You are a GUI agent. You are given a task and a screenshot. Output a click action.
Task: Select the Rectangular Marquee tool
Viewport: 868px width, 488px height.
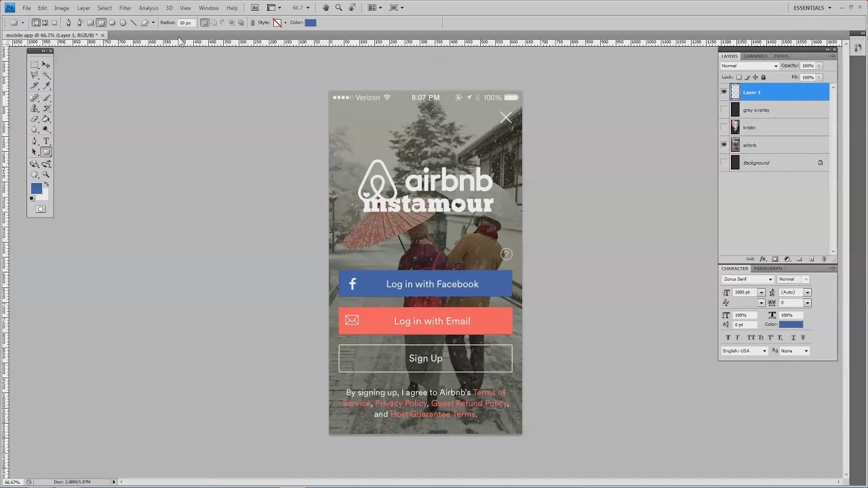[35, 64]
